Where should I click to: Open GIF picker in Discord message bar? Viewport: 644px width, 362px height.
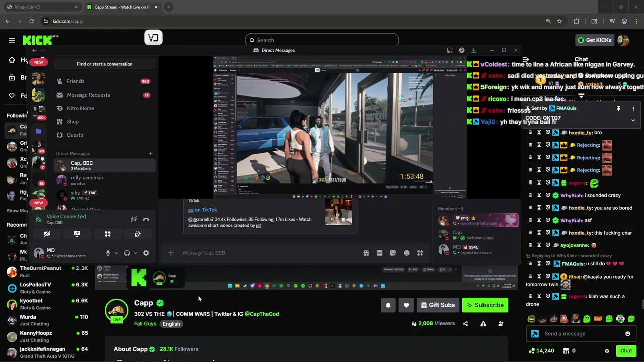pos(380,253)
